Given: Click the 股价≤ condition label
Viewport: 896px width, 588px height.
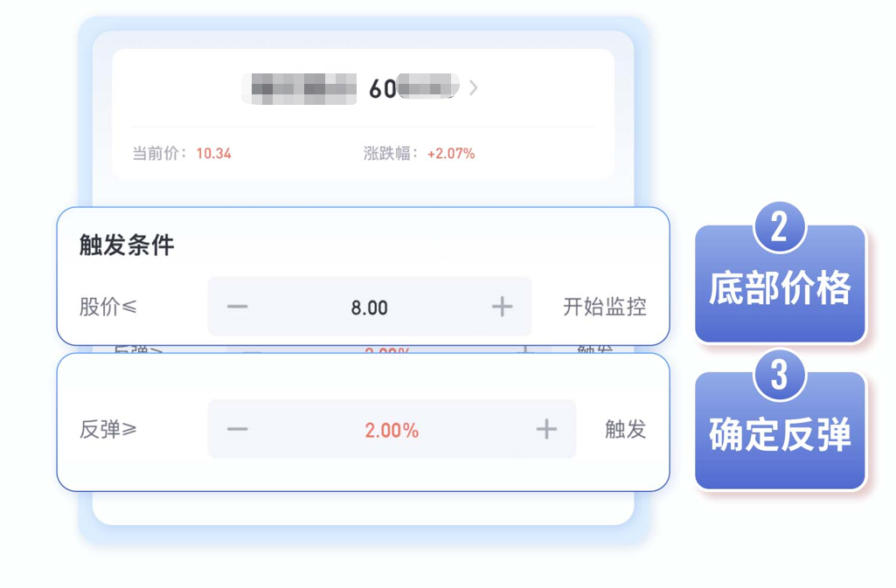Looking at the screenshot, I should click(108, 308).
